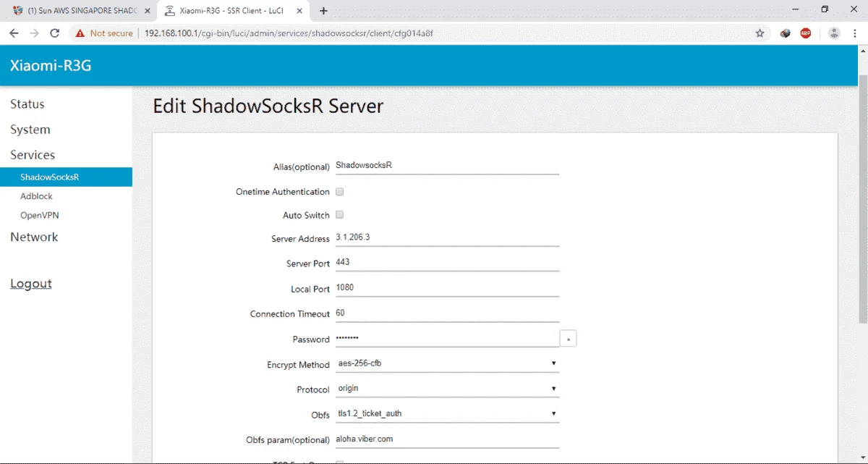Click the Onetime Authentication label
868x464 pixels.
(283, 192)
